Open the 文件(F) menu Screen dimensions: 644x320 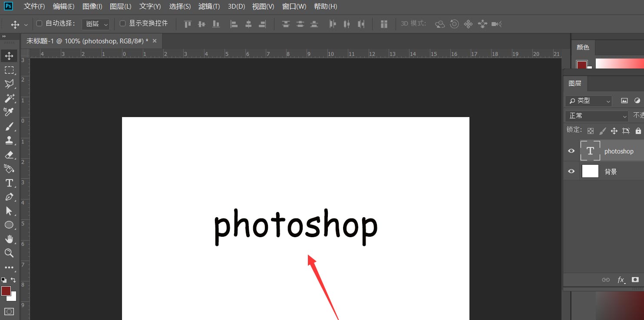coord(34,7)
